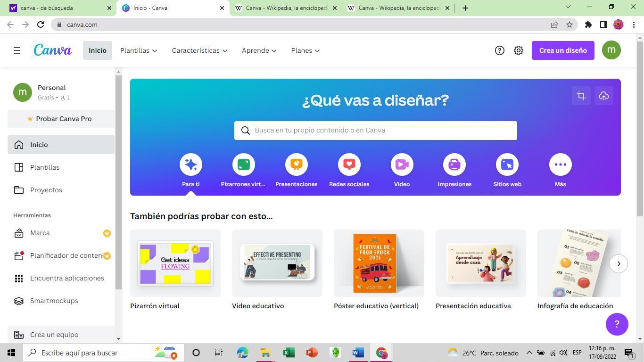Close the Yahoo search tab
The height and width of the screenshot is (362, 644).
[109, 8]
